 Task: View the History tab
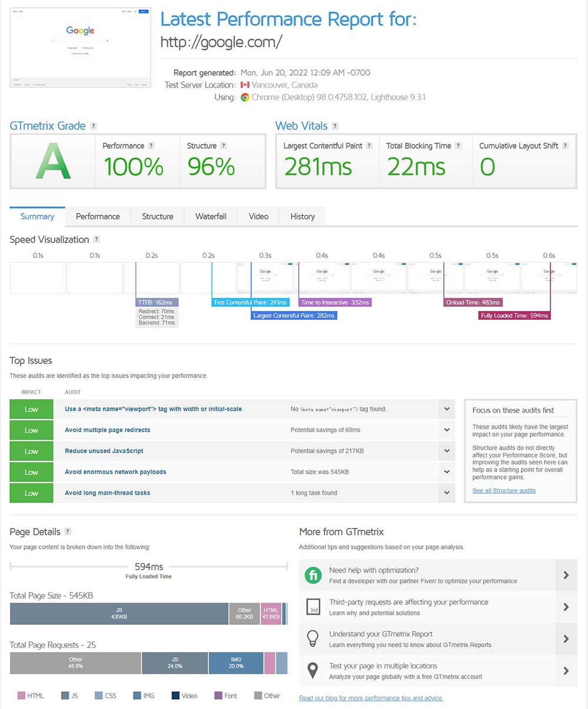pos(303,216)
